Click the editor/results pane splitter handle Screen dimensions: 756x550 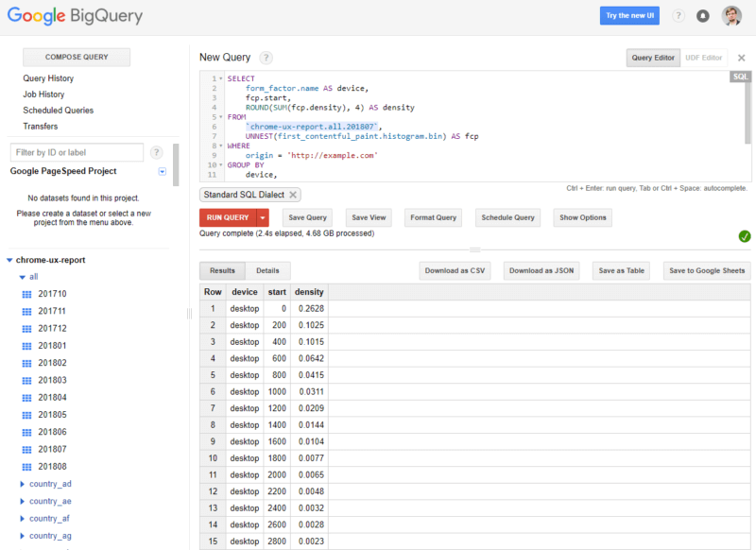(475, 249)
